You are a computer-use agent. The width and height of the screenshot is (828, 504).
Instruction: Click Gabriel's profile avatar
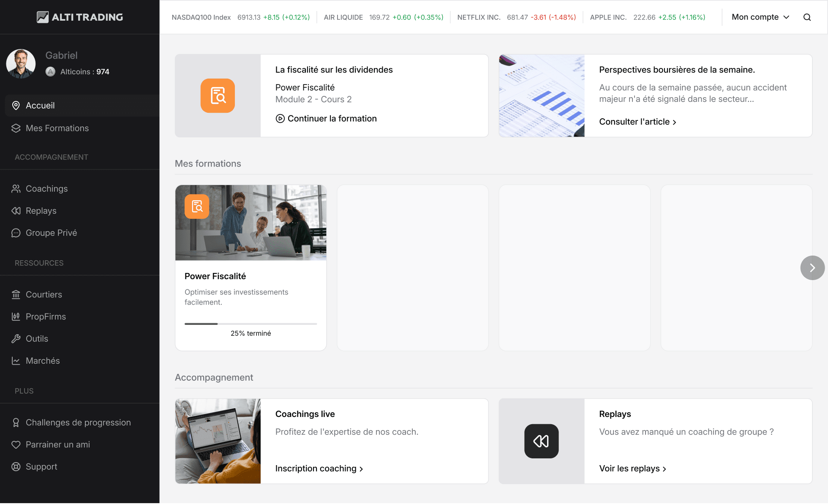click(x=21, y=64)
